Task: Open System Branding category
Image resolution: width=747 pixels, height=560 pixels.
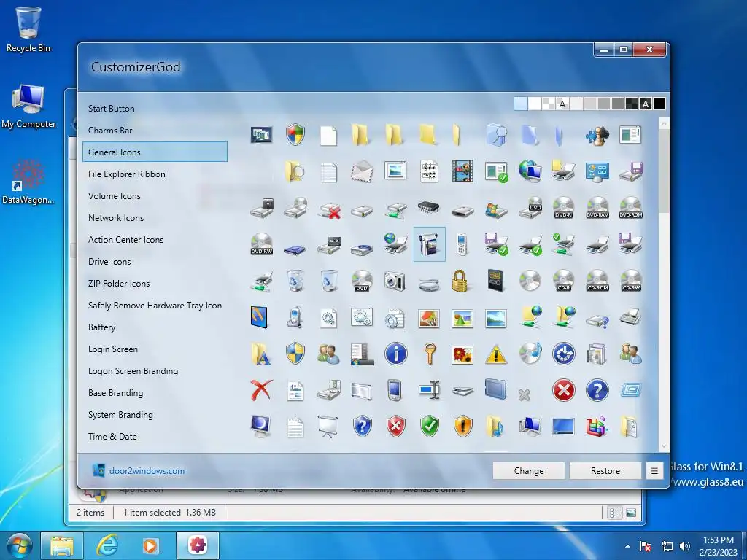Action: (120, 415)
